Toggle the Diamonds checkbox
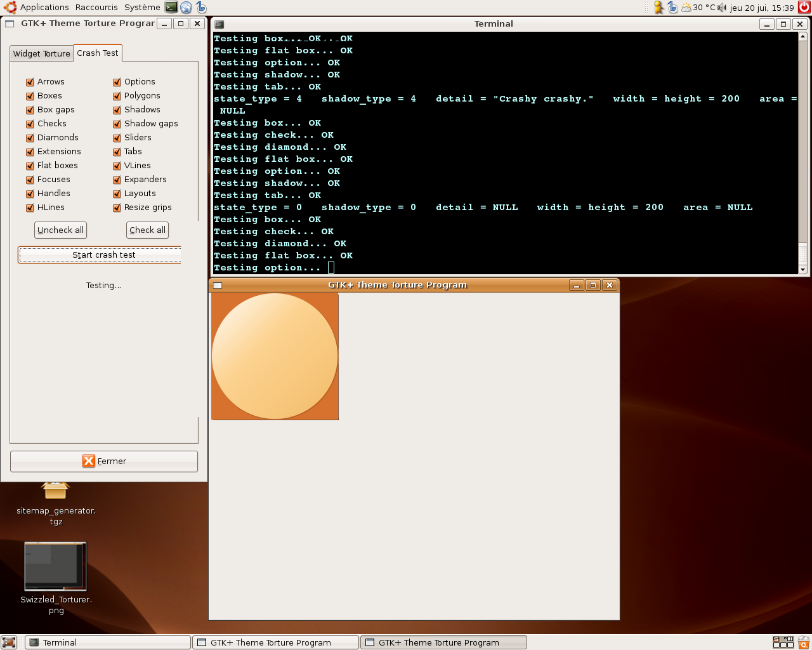This screenshot has width=812, height=650. [30, 138]
